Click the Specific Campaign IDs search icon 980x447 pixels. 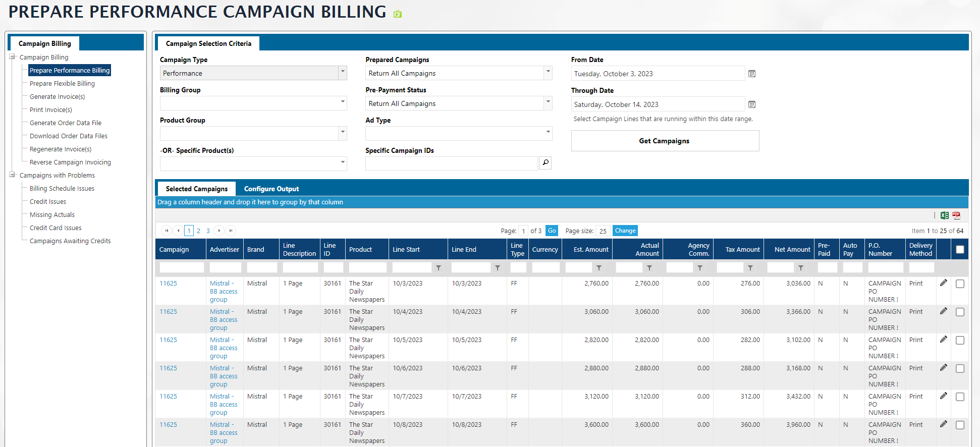pyautogui.click(x=545, y=163)
